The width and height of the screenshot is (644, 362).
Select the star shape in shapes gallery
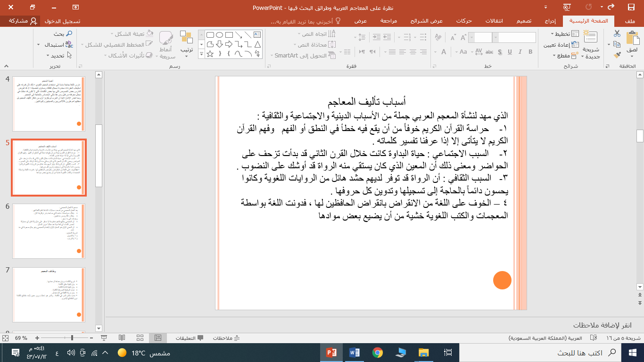(210, 54)
